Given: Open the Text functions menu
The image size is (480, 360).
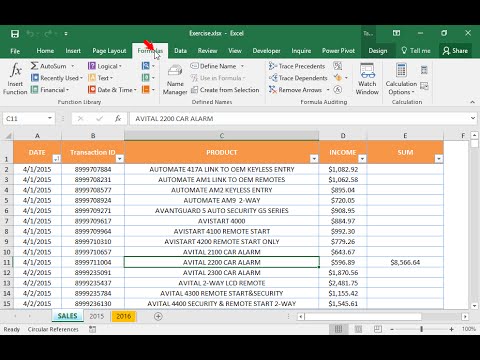Looking at the screenshot, I should tap(100, 78).
